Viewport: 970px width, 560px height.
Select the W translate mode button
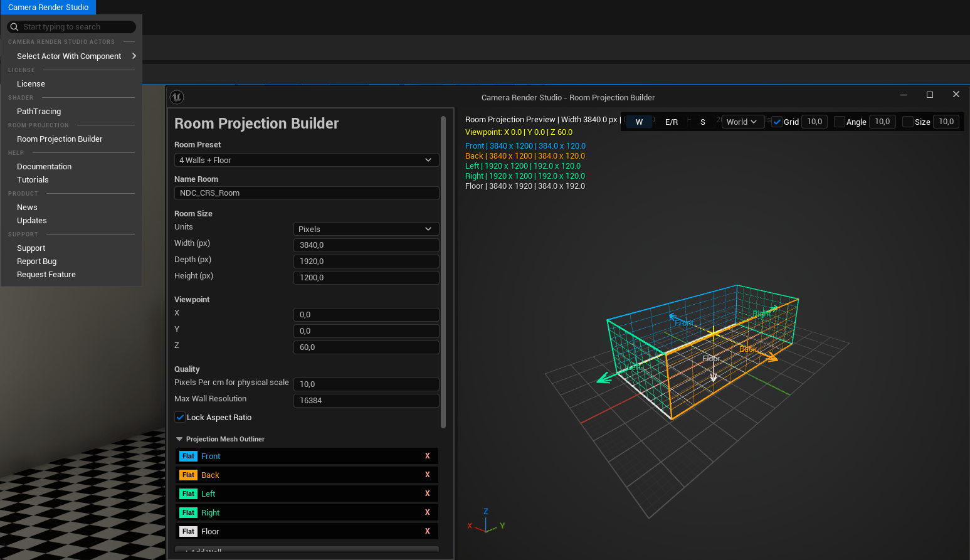[x=639, y=122]
